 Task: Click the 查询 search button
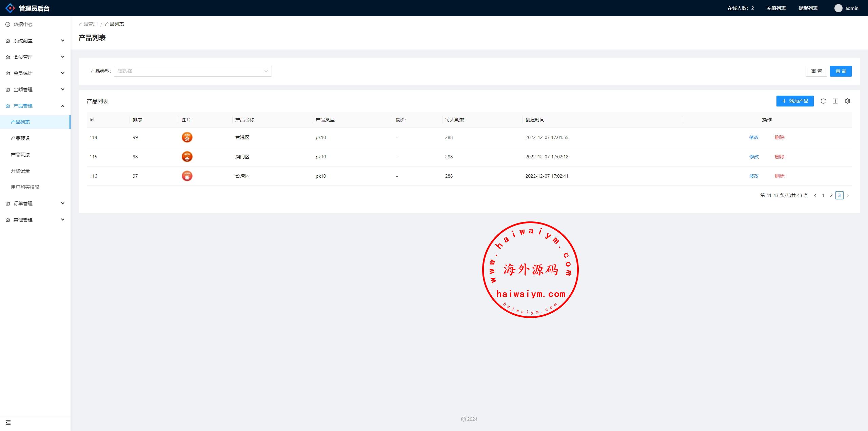[x=841, y=71]
